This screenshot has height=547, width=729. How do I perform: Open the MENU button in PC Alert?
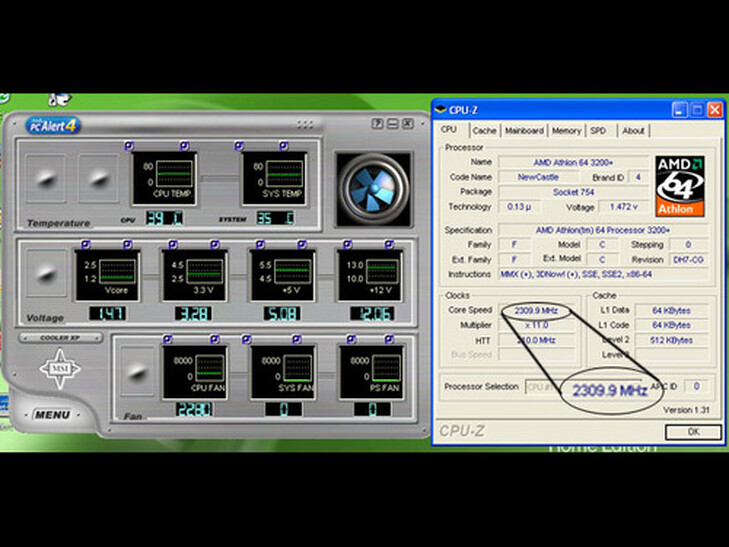[x=52, y=415]
